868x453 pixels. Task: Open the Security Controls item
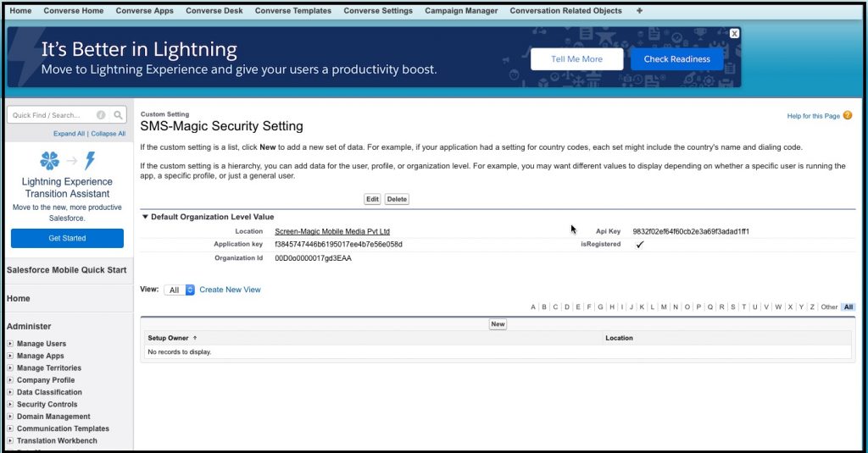47,405
